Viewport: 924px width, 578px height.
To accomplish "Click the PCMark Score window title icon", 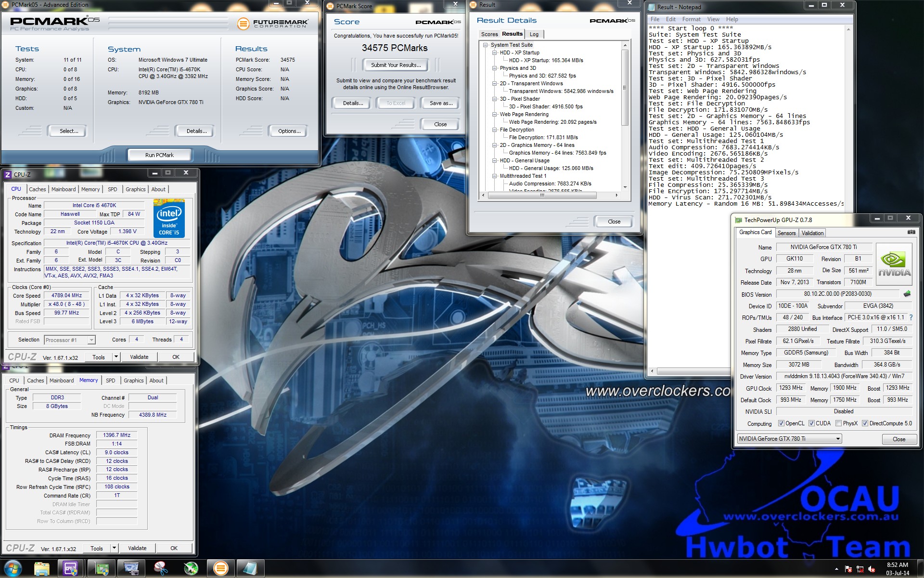I will click(x=330, y=6).
